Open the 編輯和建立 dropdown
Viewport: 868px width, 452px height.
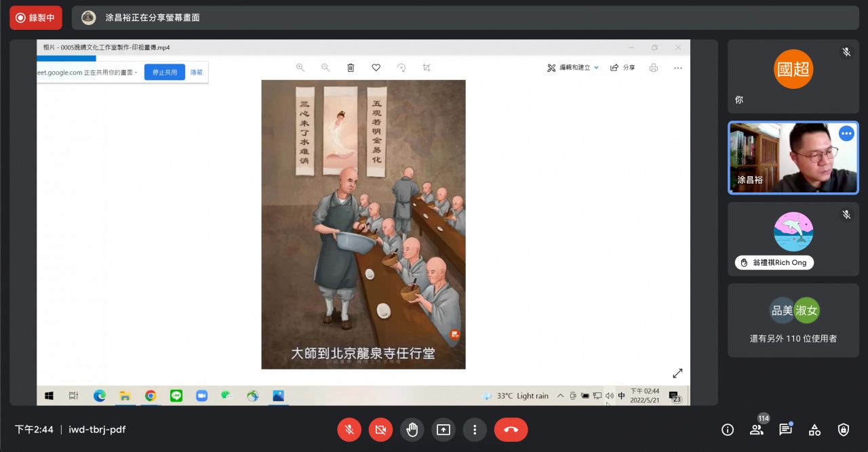tap(573, 68)
